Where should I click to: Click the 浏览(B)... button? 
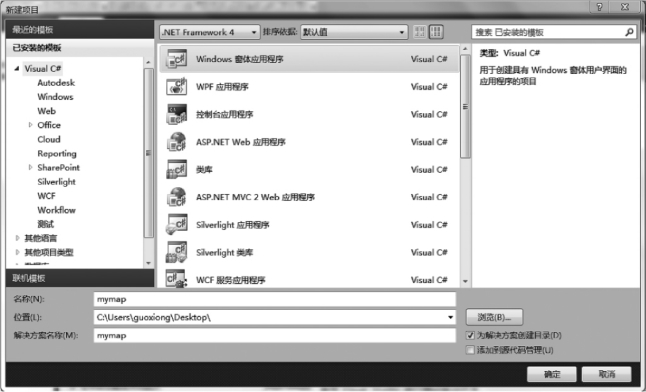(494, 317)
